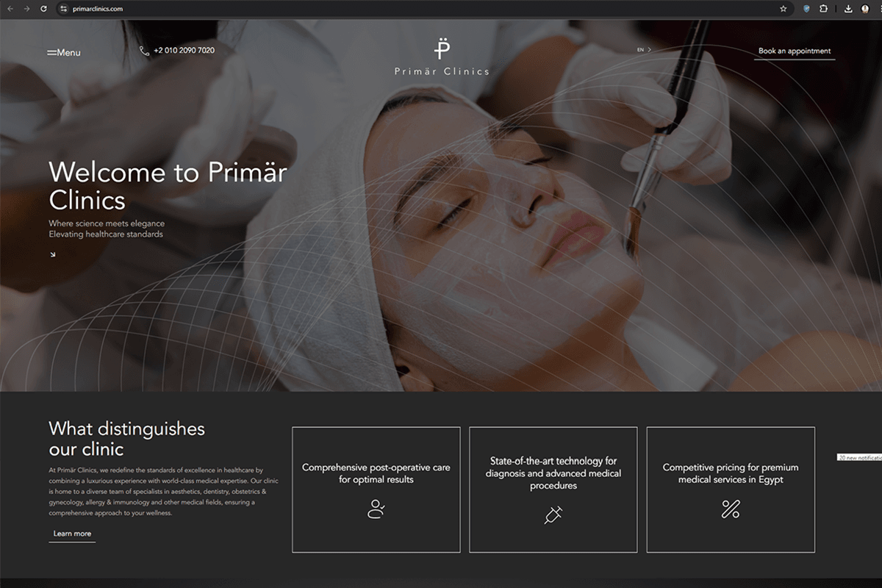Open the Competitive pricing card

click(x=731, y=490)
